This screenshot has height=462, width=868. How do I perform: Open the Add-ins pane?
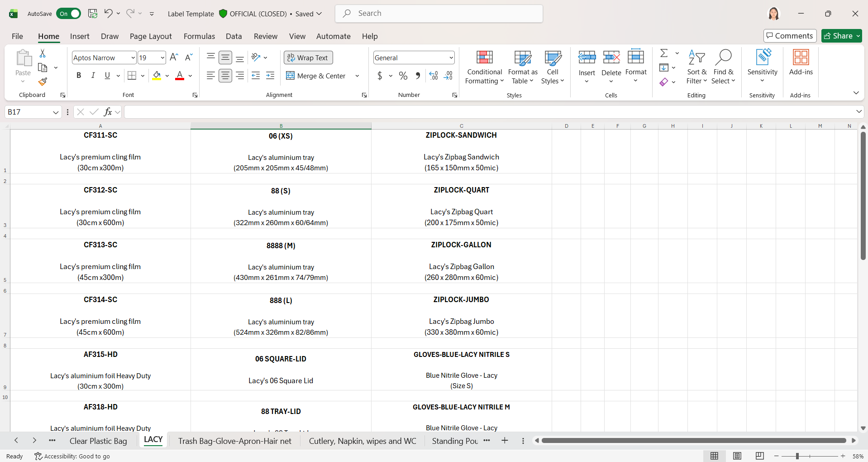[801, 63]
